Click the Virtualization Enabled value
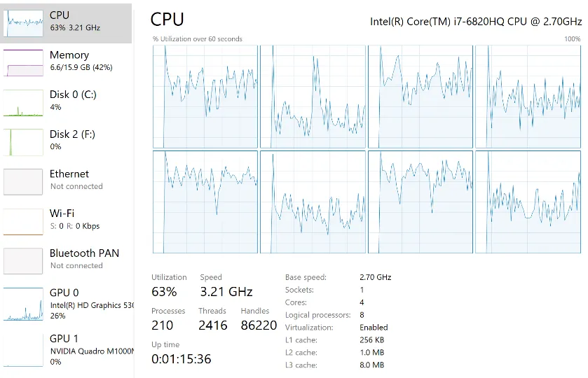Viewport: 588px width, 378px height. 374,328
